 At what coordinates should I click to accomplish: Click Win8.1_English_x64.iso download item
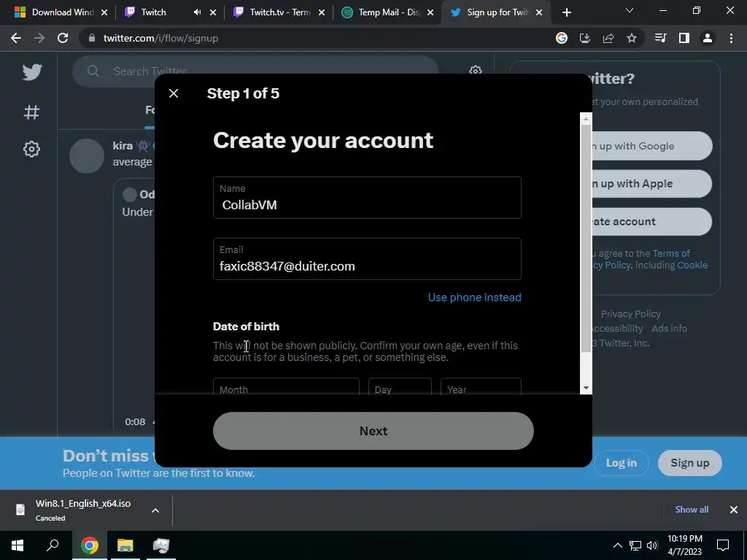pos(83,510)
